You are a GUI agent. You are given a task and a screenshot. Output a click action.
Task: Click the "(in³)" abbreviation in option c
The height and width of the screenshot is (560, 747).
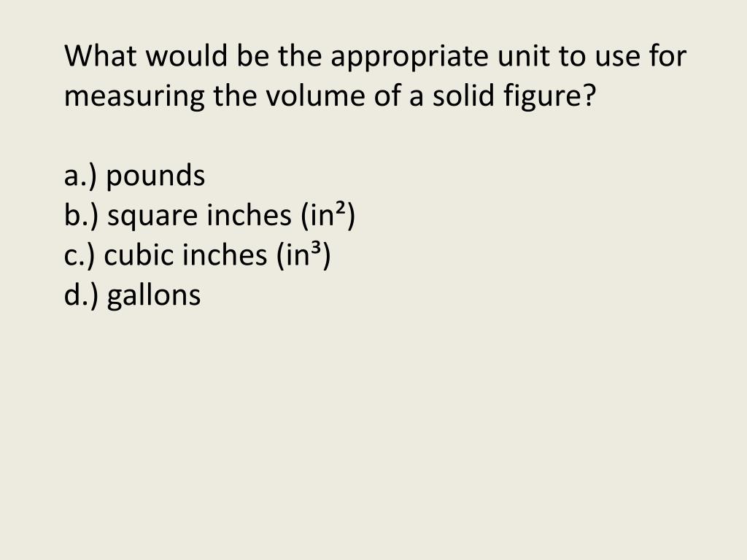pos(303,255)
